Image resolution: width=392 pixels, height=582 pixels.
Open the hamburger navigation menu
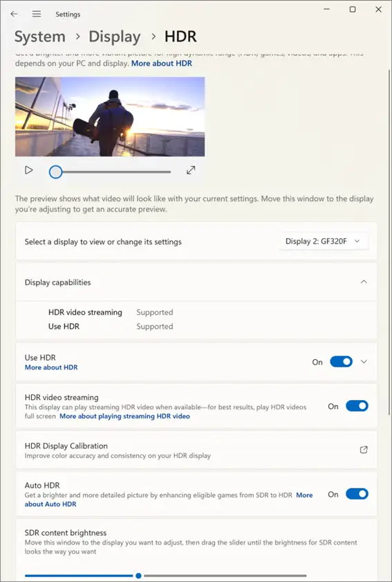pos(37,14)
